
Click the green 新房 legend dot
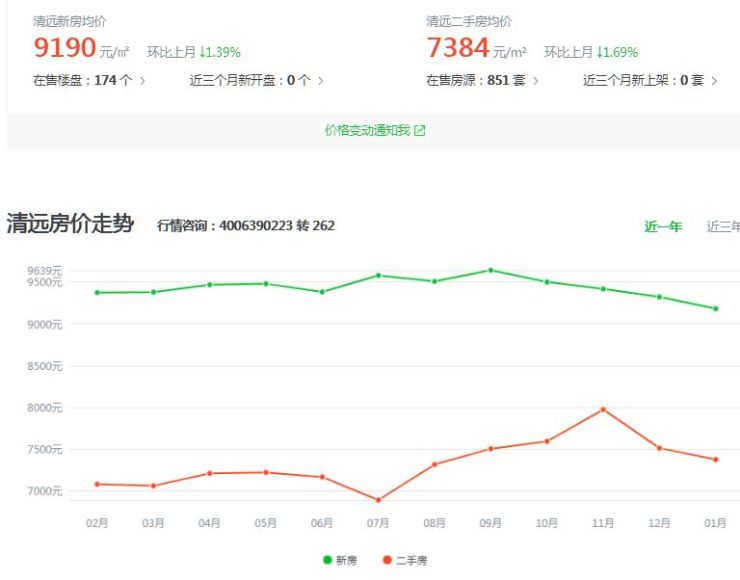click(327, 560)
